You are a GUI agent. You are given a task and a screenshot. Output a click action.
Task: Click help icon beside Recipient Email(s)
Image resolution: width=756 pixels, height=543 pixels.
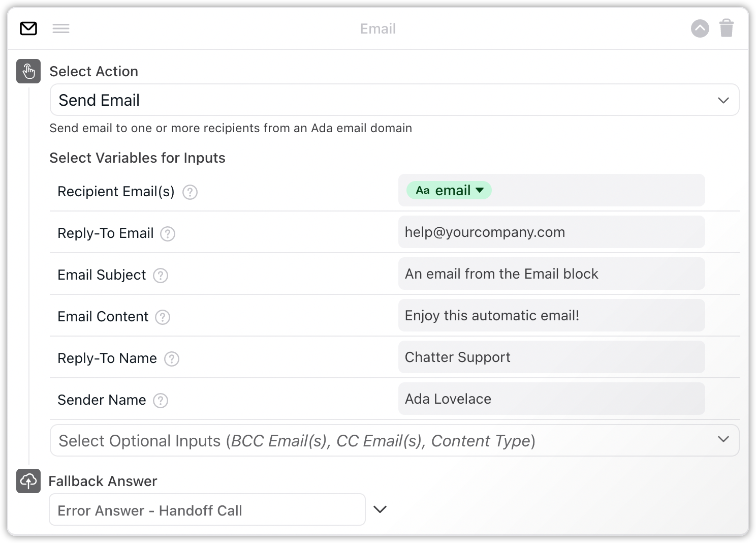coord(190,192)
